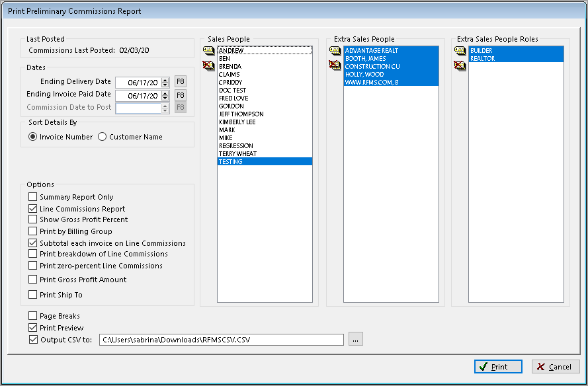The width and height of the screenshot is (588, 386).
Task: Click select-all icon for Extra Sales People
Action: click(x=335, y=51)
